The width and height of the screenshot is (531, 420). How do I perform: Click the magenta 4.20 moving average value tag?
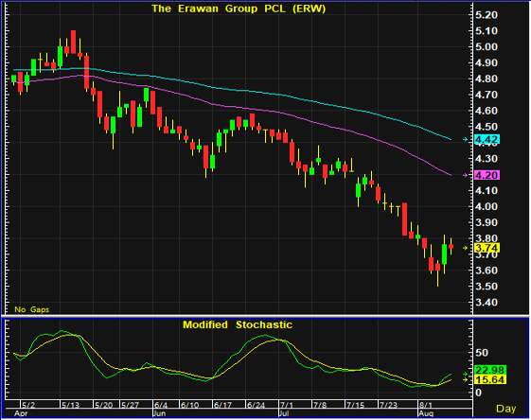pyautogui.click(x=487, y=175)
